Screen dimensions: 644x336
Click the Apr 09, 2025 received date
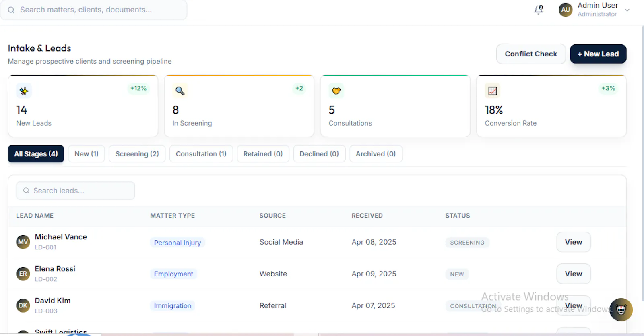click(x=374, y=274)
